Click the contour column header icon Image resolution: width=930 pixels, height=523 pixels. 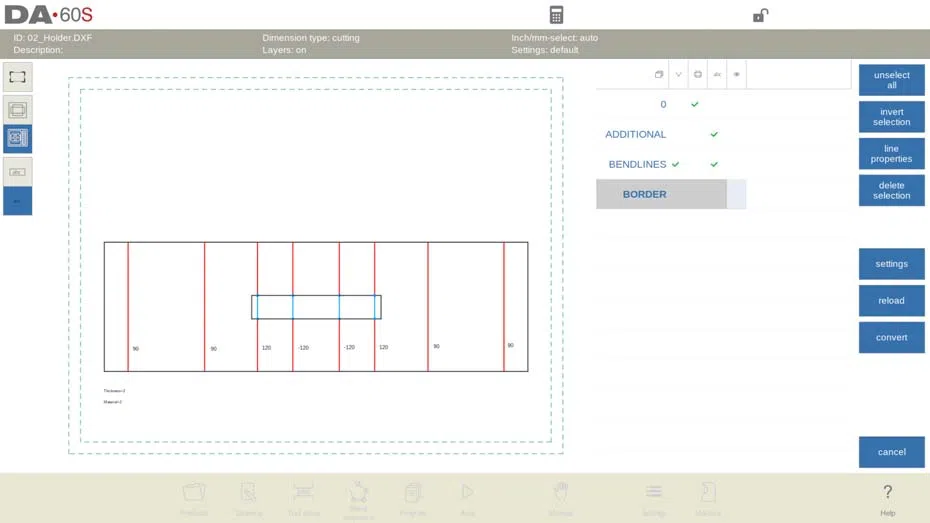(x=698, y=74)
